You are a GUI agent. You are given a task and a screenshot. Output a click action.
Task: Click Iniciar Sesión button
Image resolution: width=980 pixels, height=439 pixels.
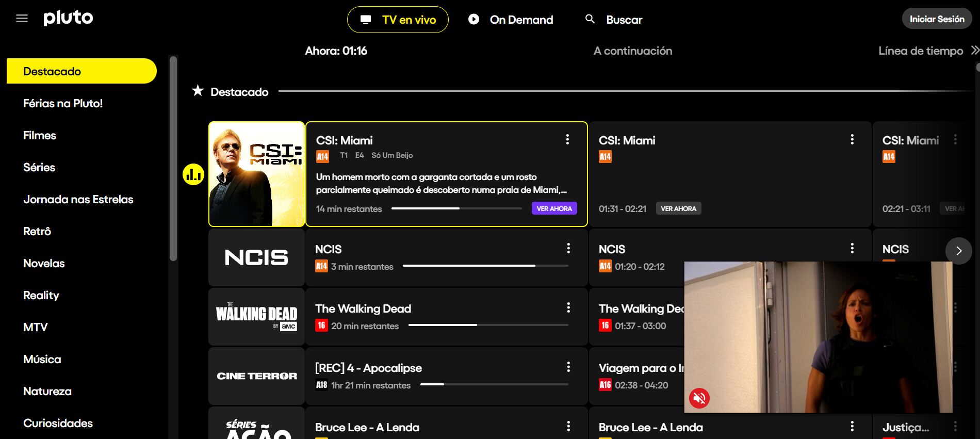tap(937, 19)
